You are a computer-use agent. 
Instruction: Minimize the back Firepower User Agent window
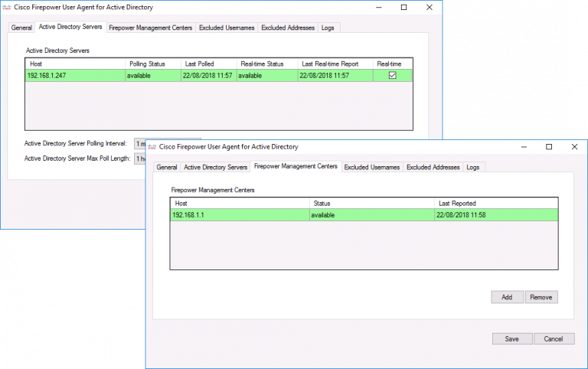click(x=379, y=7)
